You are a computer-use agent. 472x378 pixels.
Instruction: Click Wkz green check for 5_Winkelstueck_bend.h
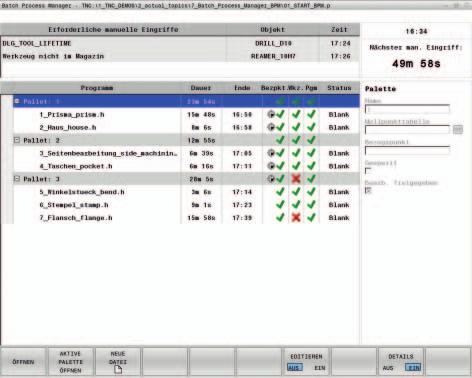[296, 192]
